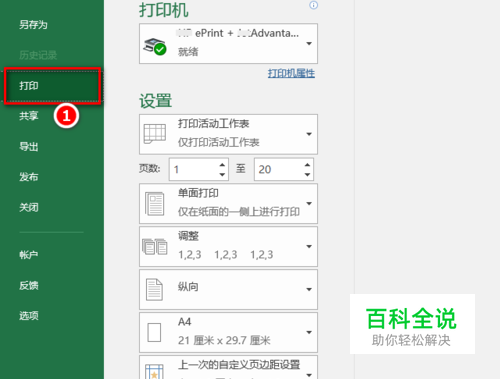Expand the 单面打印 dropdown arrow
500x379 pixels.
click(309, 203)
